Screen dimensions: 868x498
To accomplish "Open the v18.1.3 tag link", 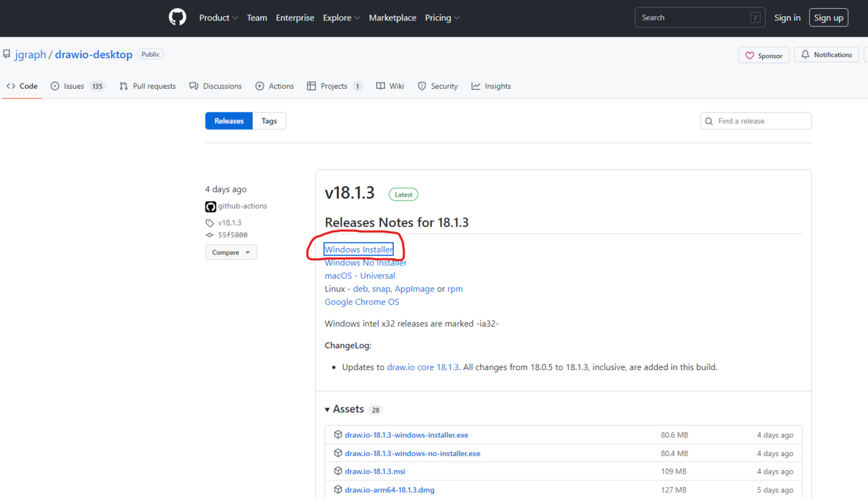I will [230, 222].
